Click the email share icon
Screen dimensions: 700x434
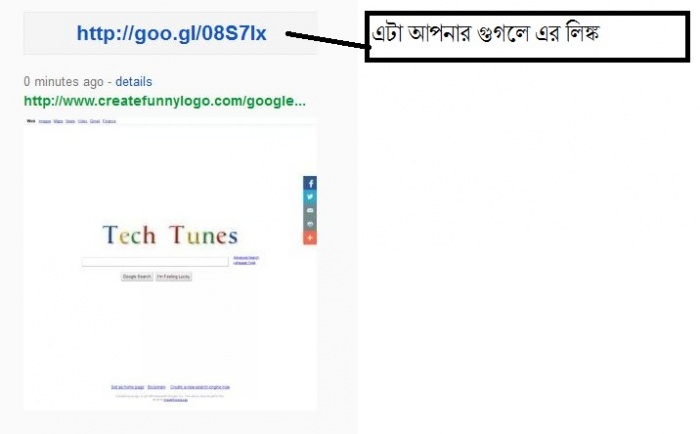point(310,210)
